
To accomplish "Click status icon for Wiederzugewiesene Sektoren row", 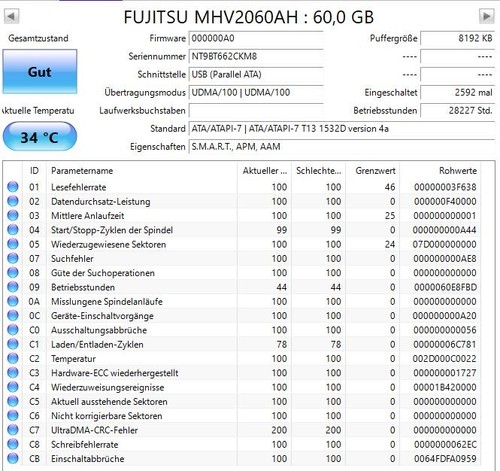I will 13,244.
